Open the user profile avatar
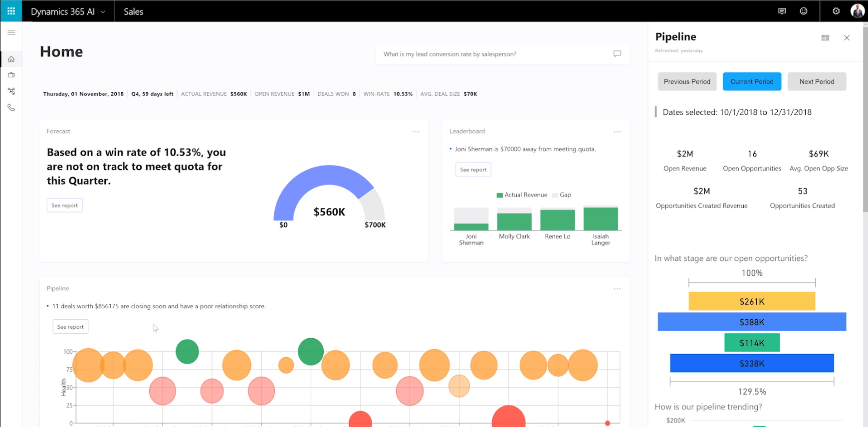This screenshot has height=427, width=868. (x=857, y=11)
